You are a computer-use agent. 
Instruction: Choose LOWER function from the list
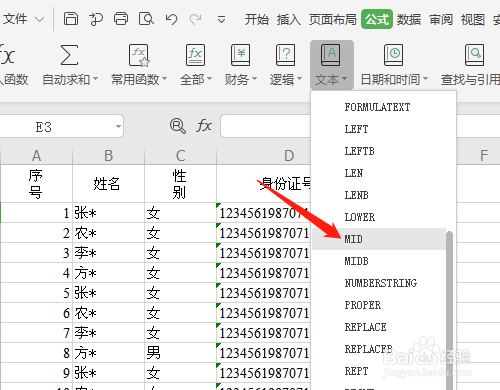point(359,217)
